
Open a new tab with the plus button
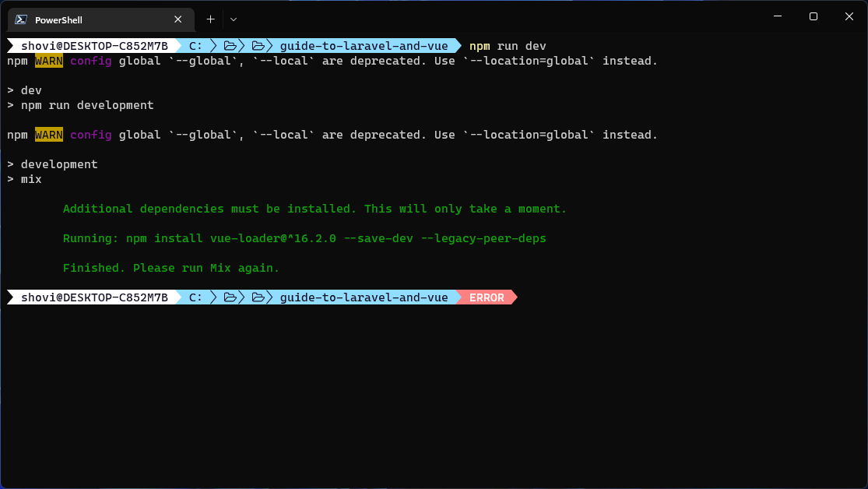(210, 19)
